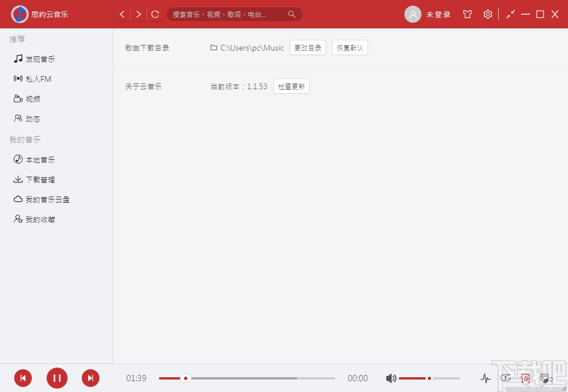
Task: Open 动态 in the sidebar
Action: coord(31,118)
